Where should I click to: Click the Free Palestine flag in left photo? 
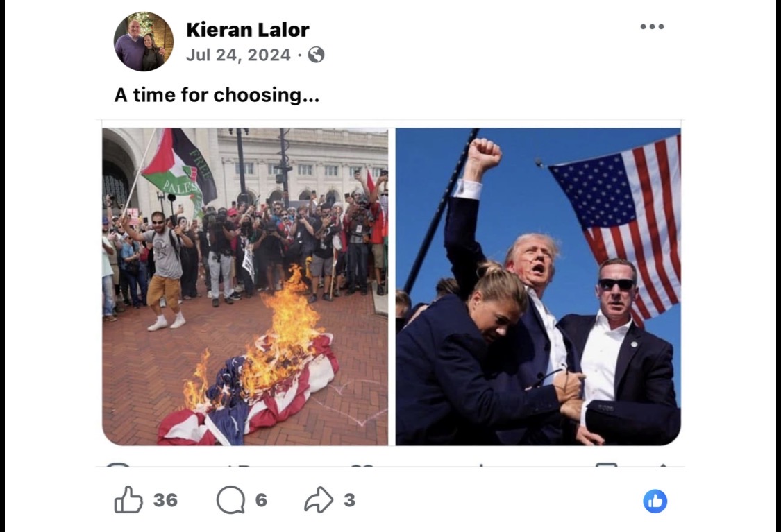179,165
